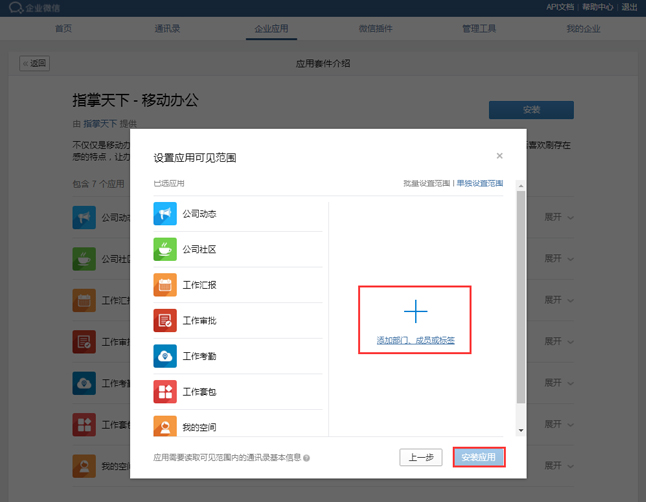The image size is (646, 502).
Task: Open the 帮助中心 link in top bar
Action: pos(598,7)
